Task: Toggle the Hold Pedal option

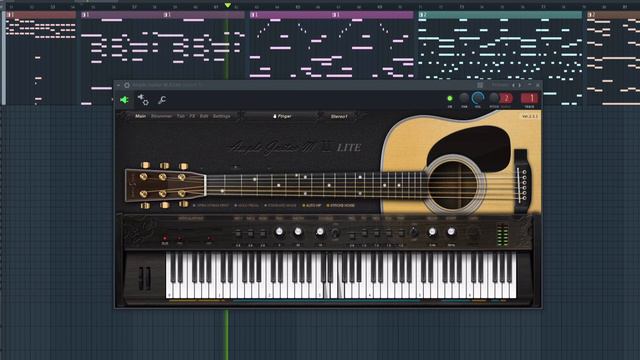Action: (x=246, y=205)
